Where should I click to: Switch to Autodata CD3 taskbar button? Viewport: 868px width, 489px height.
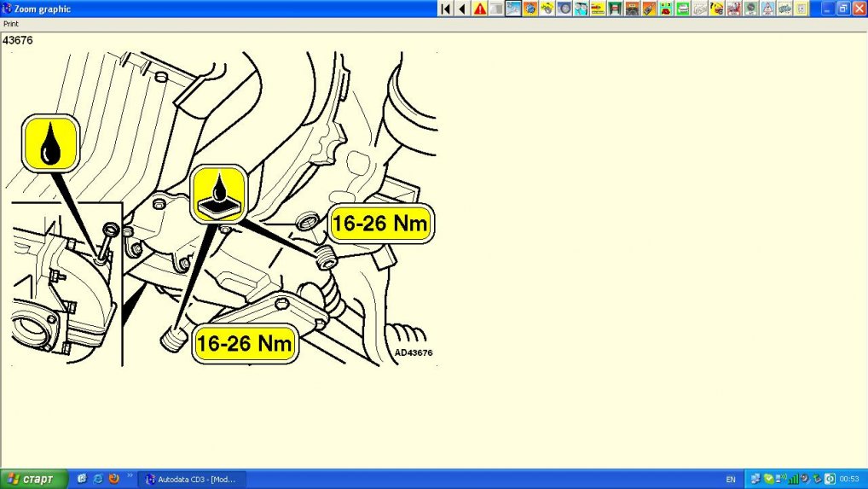click(192, 479)
